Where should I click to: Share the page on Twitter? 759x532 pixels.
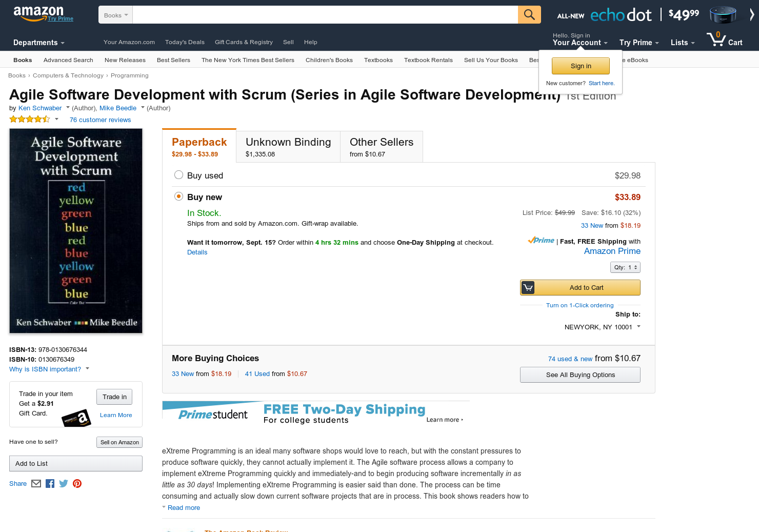tap(63, 483)
